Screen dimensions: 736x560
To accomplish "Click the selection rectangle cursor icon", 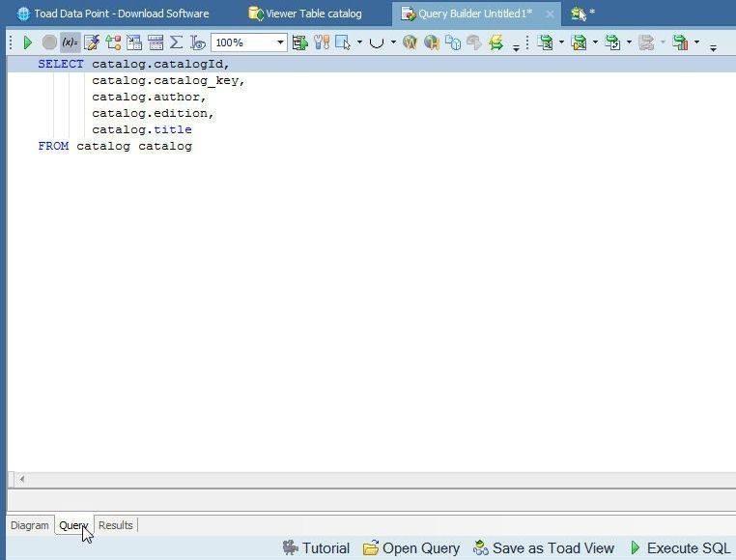I will 343,42.
